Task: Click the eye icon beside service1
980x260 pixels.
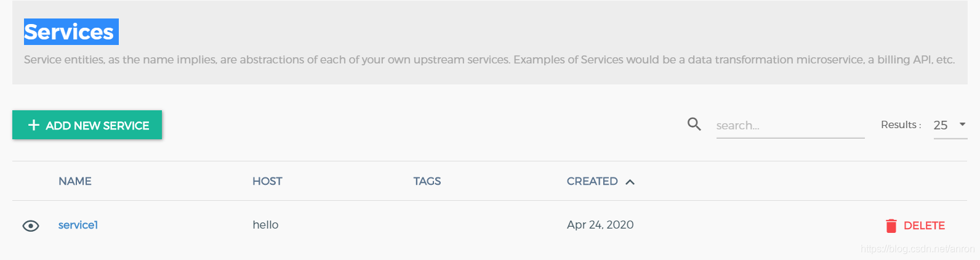Action: coord(31,226)
